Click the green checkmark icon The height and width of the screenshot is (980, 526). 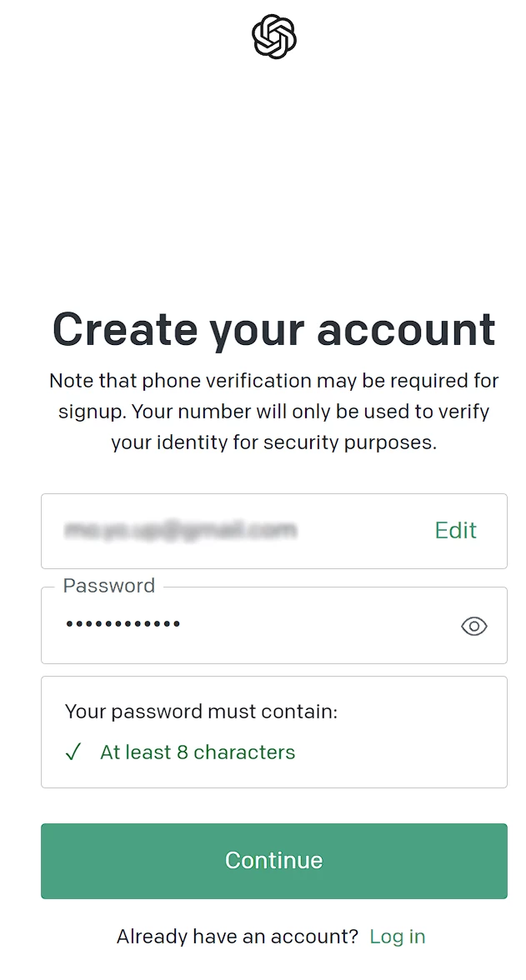73,752
